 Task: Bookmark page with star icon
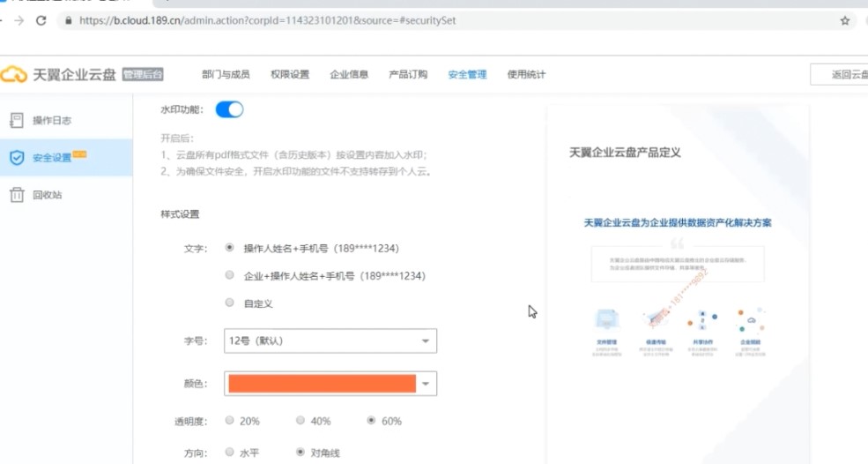845,20
